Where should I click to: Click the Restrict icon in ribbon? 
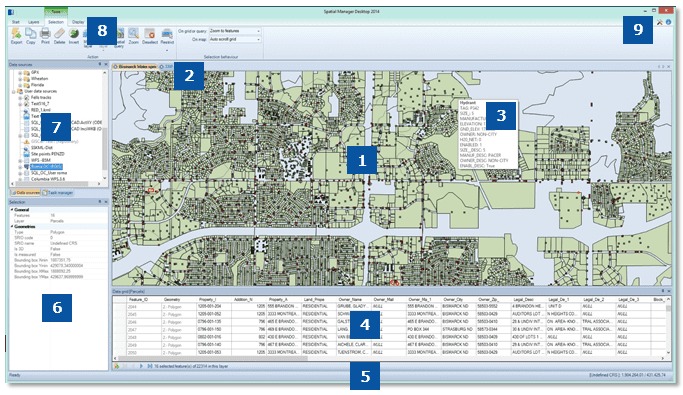pos(167,34)
